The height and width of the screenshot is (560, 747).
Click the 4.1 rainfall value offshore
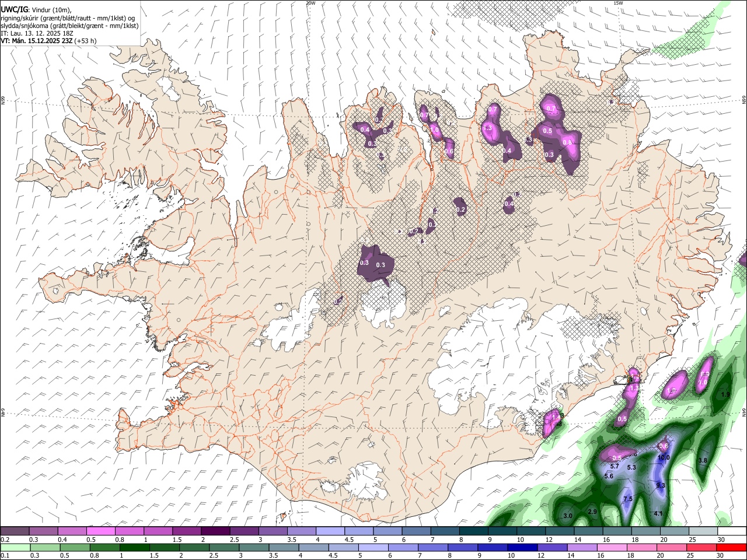pos(658,513)
